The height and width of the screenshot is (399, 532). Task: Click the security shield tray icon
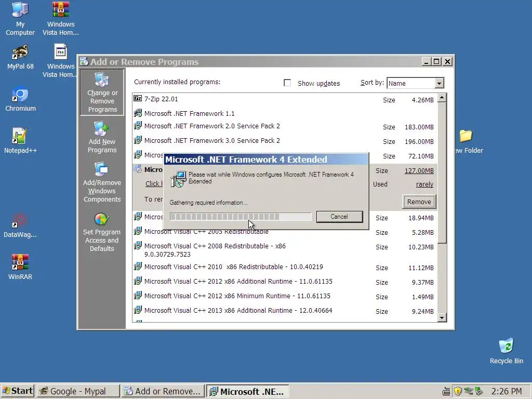(458, 391)
